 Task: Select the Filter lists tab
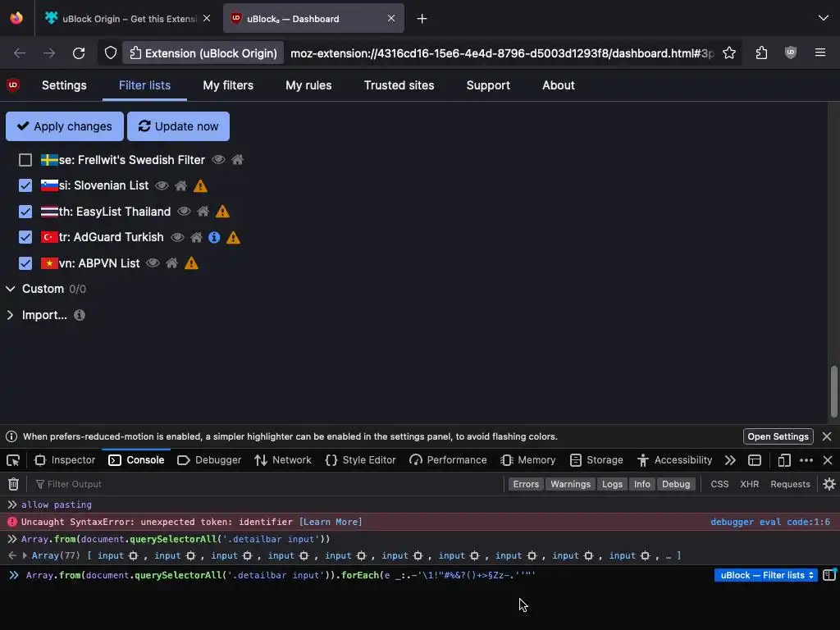(144, 85)
